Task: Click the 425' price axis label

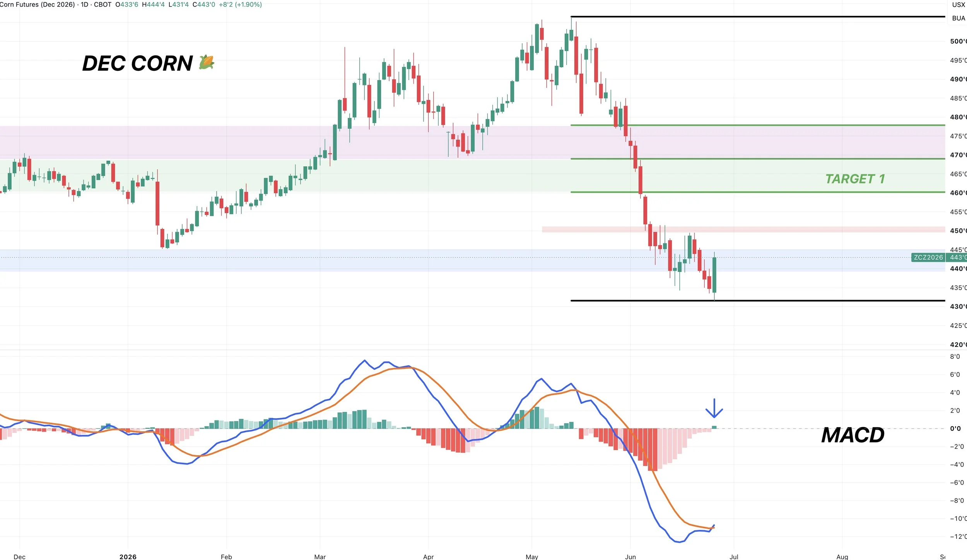Action: (958, 326)
